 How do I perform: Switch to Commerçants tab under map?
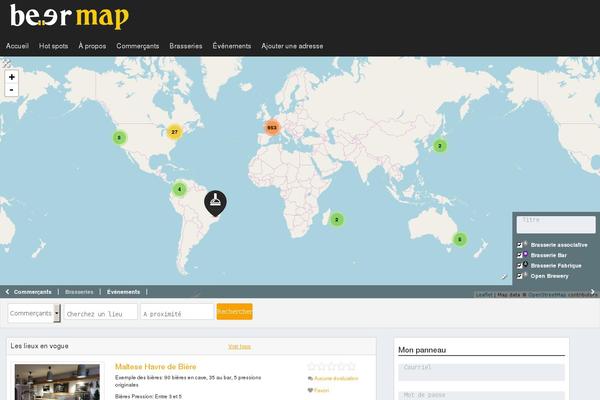click(x=33, y=292)
